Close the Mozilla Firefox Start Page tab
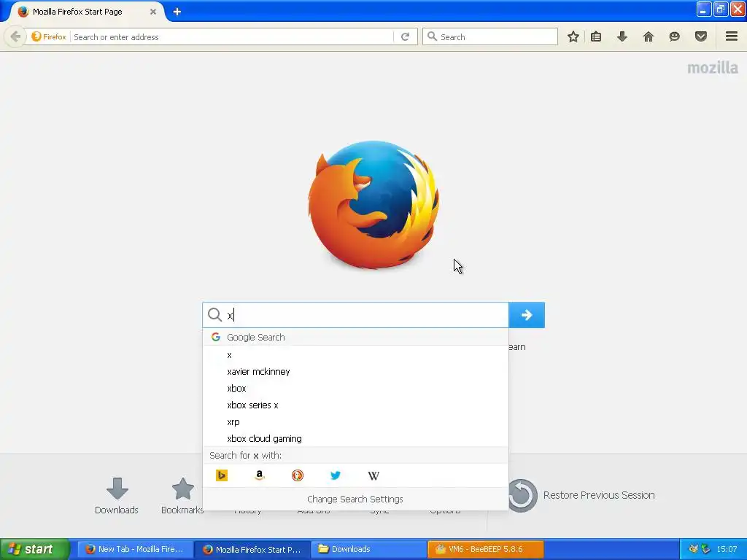Screen dimensions: 747x560 153,12
